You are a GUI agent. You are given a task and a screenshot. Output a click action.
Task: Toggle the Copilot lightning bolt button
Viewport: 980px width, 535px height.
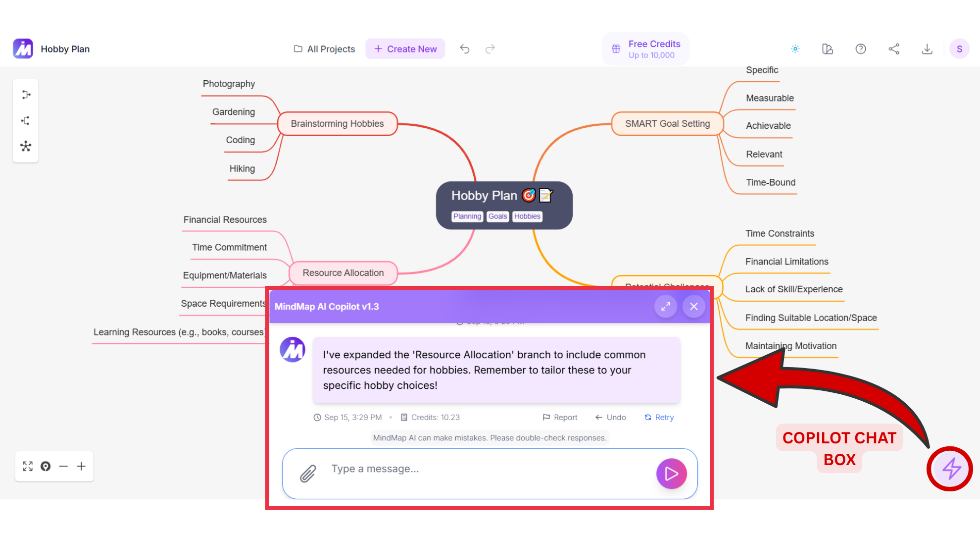coord(950,469)
